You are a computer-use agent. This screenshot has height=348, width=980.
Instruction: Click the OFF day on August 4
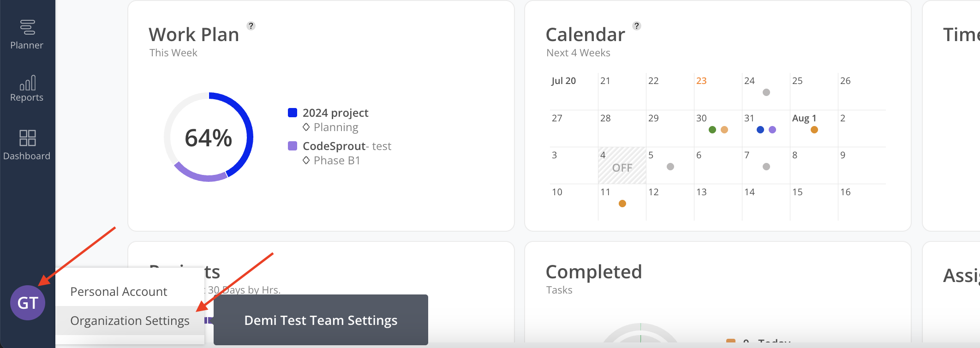pos(622,165)
